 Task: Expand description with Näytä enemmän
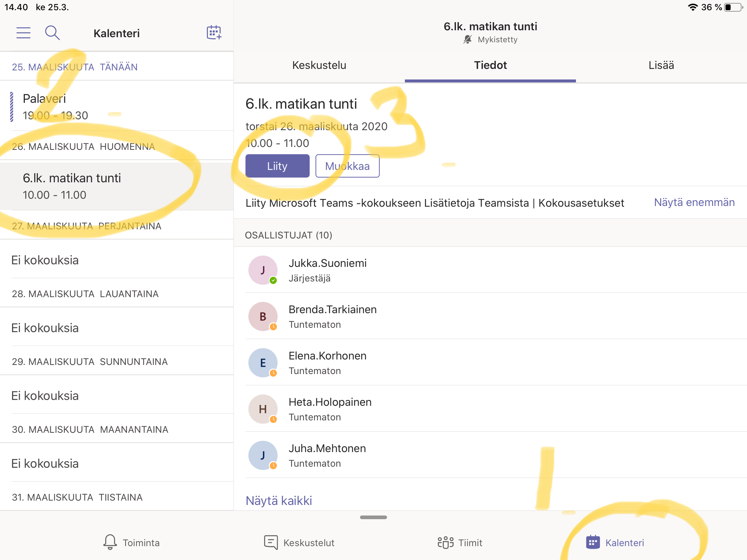point(694,202)
